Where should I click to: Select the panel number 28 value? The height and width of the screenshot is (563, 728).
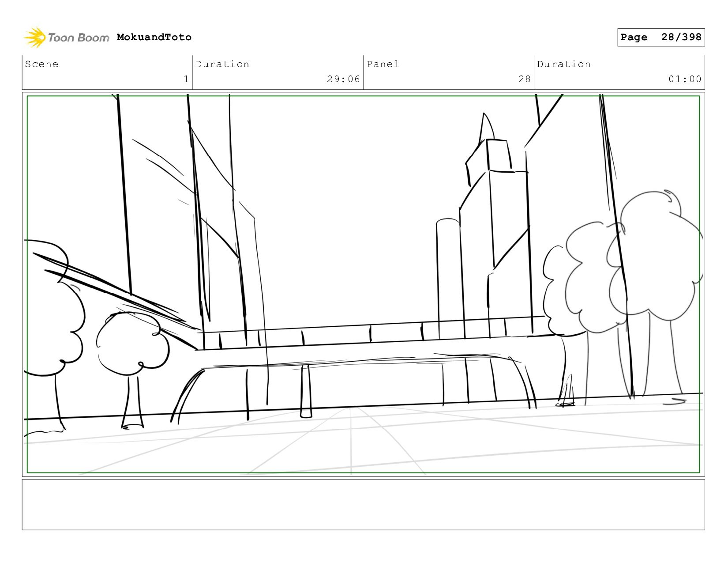point(524,79)
